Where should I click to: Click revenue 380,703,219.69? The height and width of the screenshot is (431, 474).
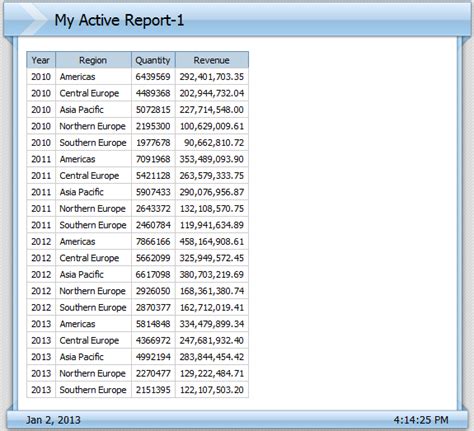click(x=212, y=275)
